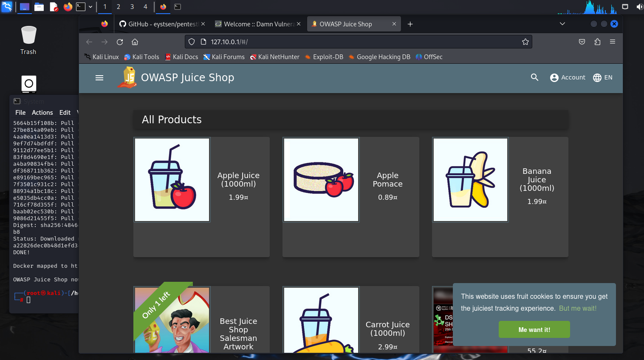This screenshot has height=360, width=644.
Task: Open the Exploit-DB bookmark
Action: click(x=324, y=57)
